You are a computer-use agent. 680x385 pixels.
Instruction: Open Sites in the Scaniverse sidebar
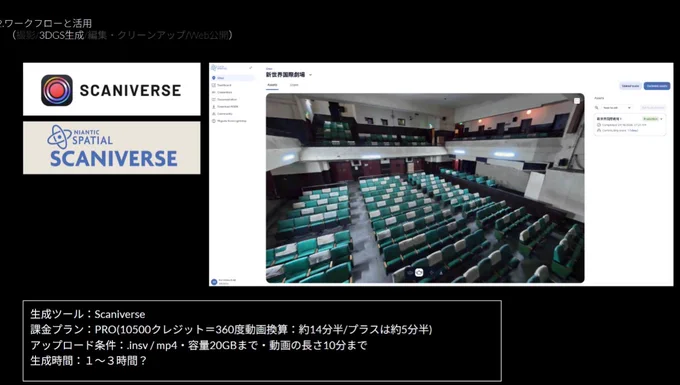pos(233,78)
